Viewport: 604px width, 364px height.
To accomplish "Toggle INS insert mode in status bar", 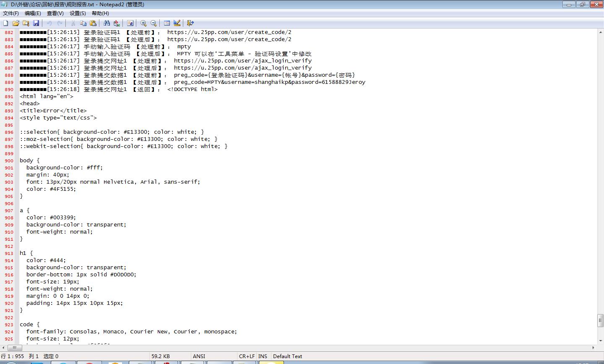I will (x=263, y=356).
